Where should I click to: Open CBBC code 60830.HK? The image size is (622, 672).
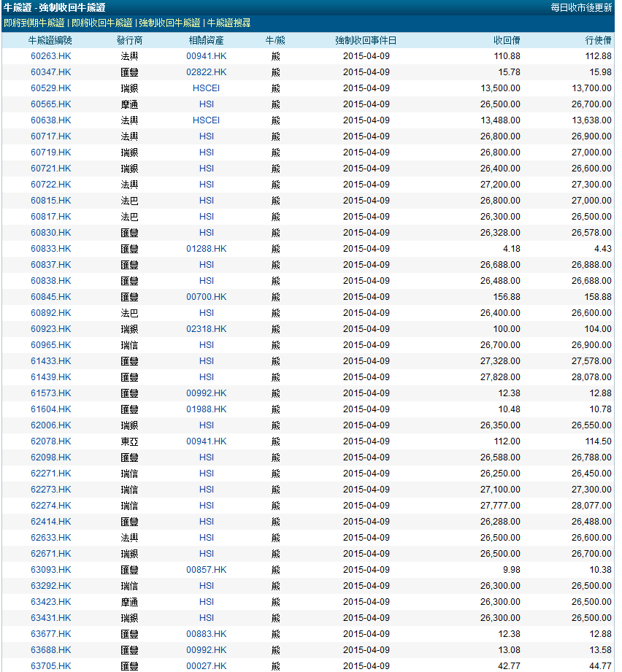click(x=51, y=233)
